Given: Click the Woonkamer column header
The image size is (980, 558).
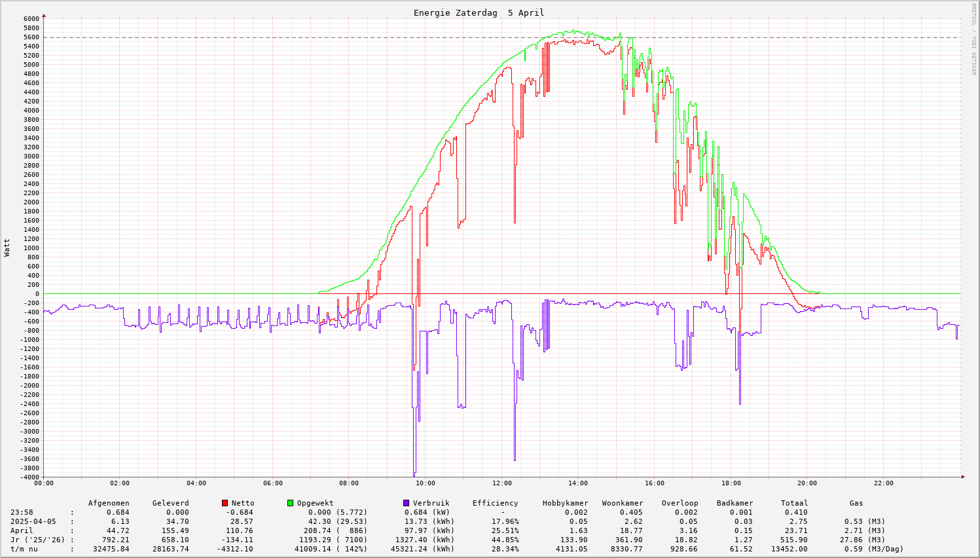Looking at the screenshot, I should (623, 503).
